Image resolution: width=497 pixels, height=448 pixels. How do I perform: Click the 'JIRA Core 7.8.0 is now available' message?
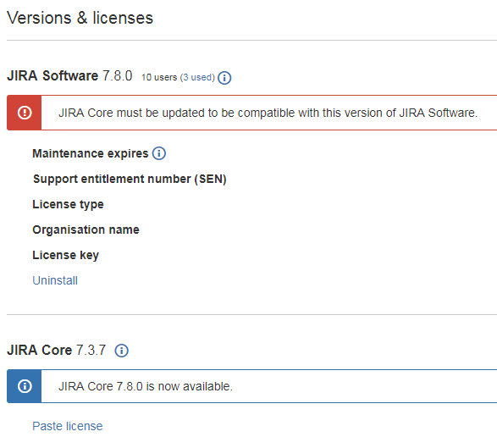click(146, 386)
